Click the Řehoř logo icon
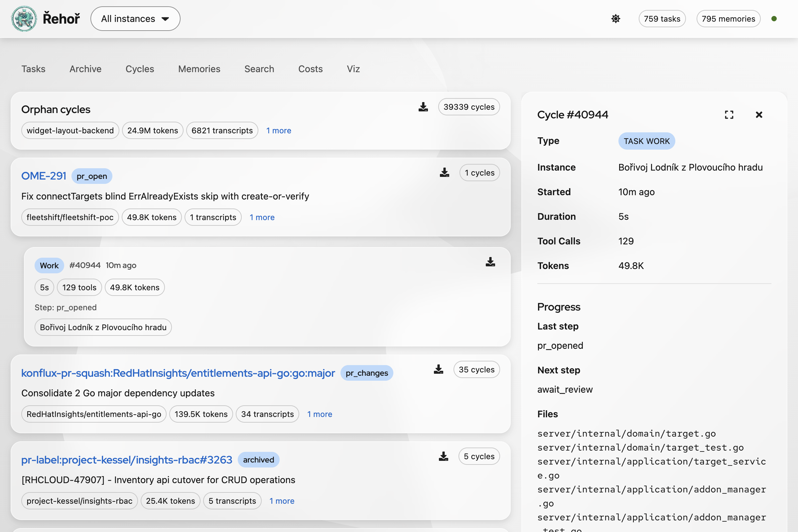 pos(24,19)
